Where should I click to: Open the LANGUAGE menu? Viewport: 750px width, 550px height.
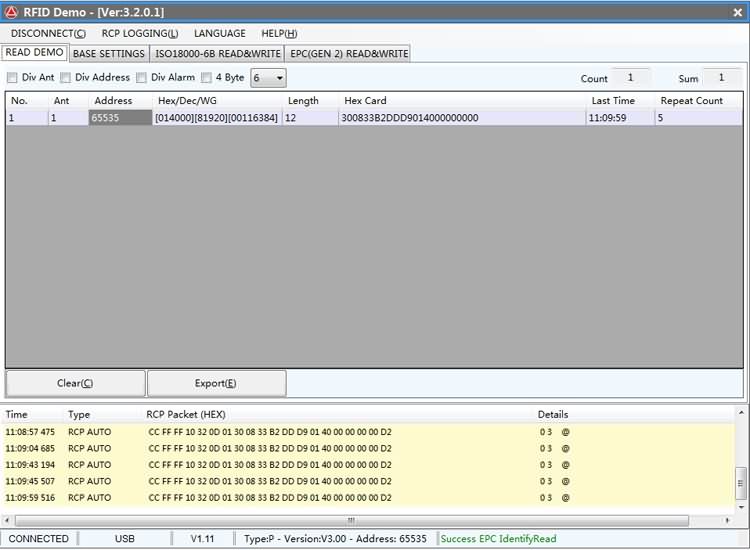coord(220,33)
